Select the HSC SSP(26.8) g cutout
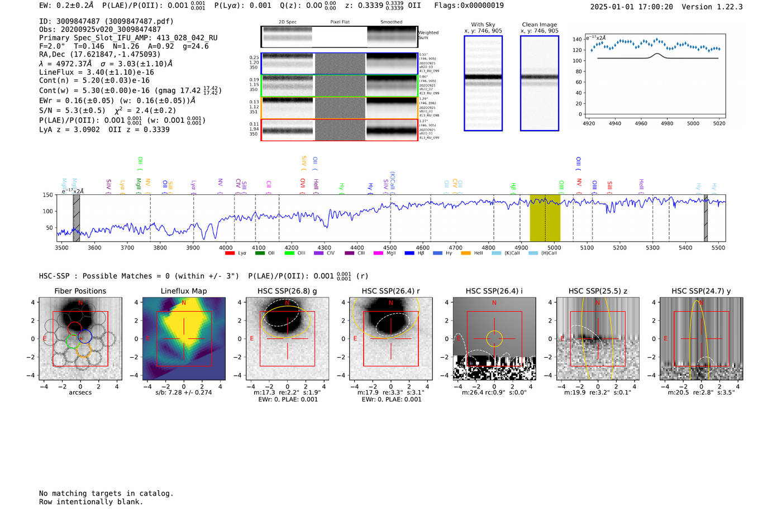Image resolution: width=782 pixels, height=532 pixels. 287,338
